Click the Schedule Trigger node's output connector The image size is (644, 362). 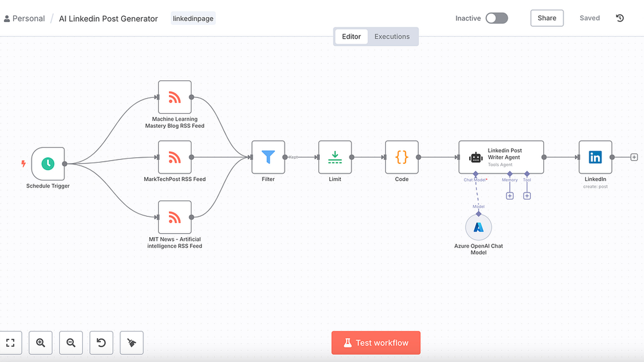(65, 164)
